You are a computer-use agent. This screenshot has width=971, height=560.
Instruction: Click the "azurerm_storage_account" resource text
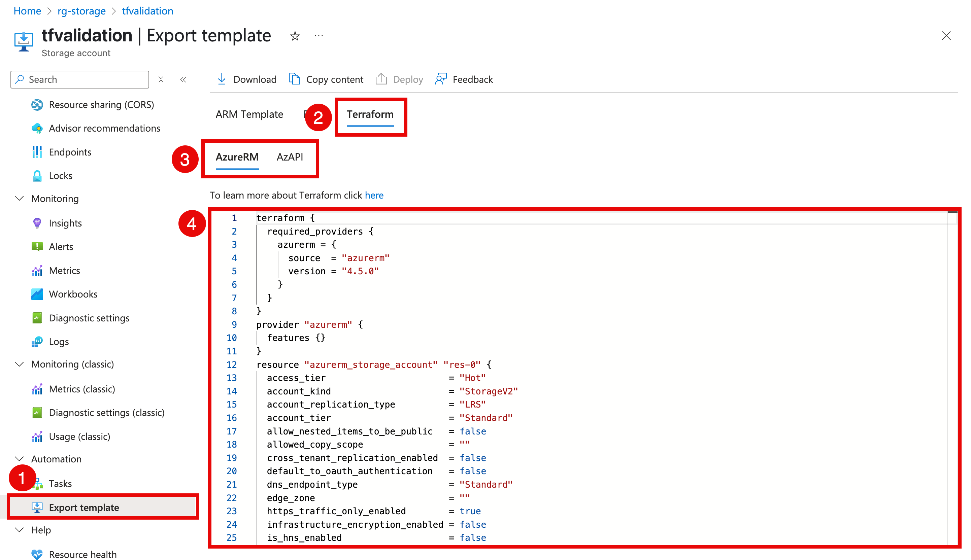coord(371,364)
